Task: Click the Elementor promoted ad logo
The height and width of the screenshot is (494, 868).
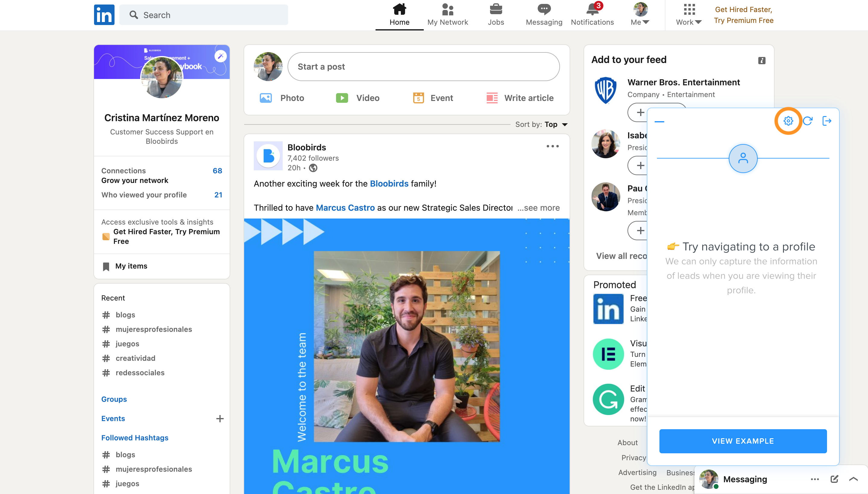Action: pos(608,354)
